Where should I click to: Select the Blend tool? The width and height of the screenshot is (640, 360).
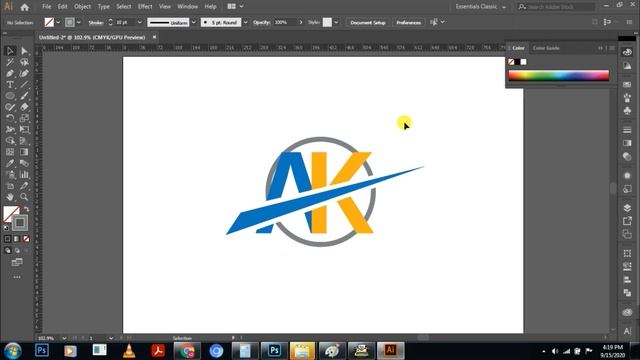[24, 163]
